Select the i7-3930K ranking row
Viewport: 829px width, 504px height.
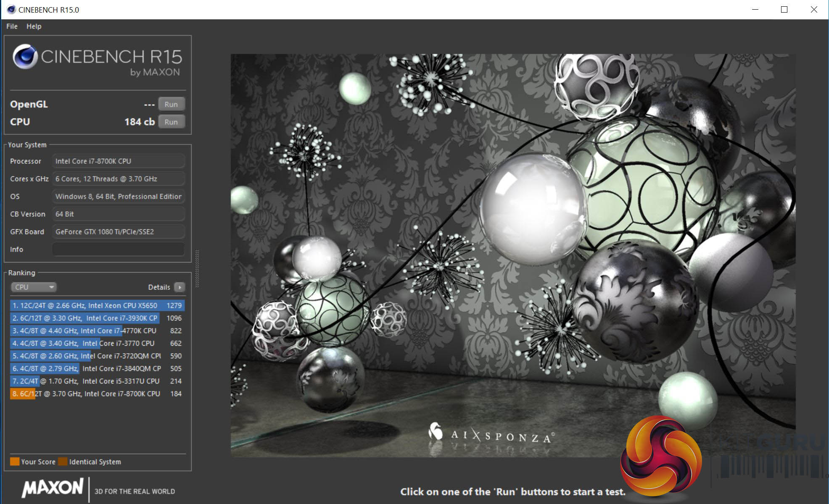[97, 318]
